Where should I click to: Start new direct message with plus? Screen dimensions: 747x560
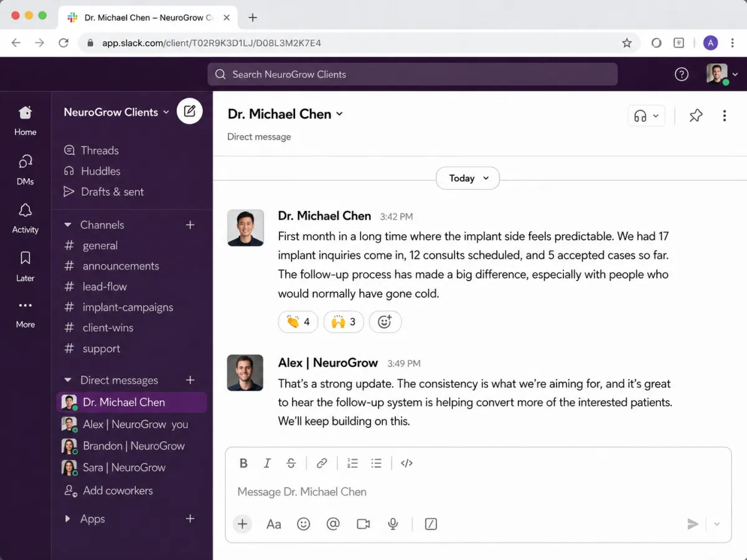[190, 380]
